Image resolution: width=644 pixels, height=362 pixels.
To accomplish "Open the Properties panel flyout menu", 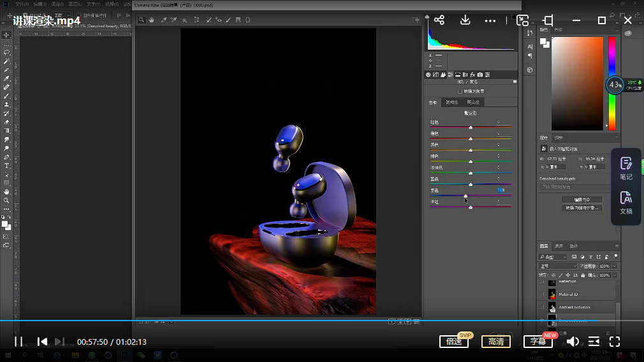I will click(617, 138).
